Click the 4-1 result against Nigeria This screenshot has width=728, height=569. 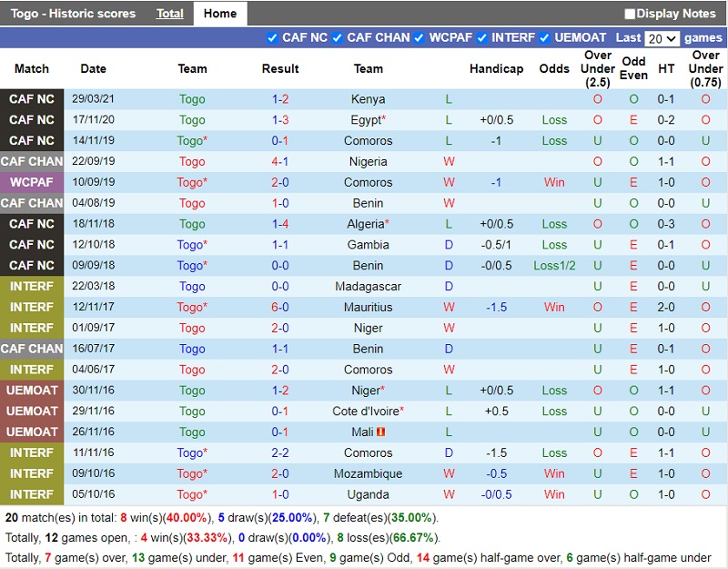point(280,162)
